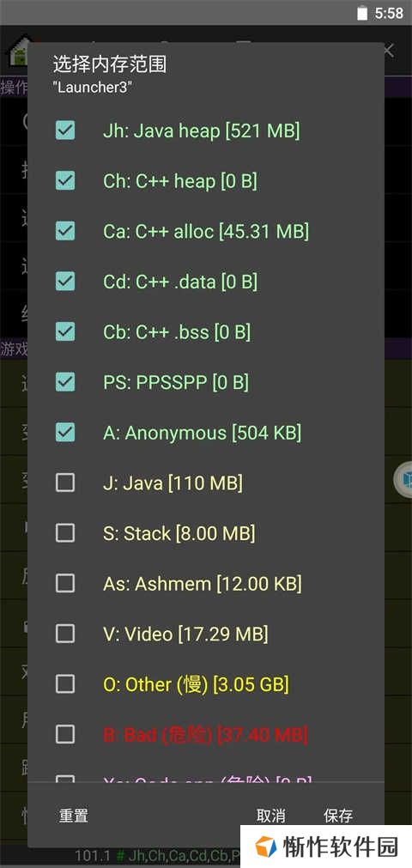Image resolution: width=412 pixels, height=868 pixels.
Task: Uncheck the Jh: Java heap checkbox
Action: click(65, 131)
